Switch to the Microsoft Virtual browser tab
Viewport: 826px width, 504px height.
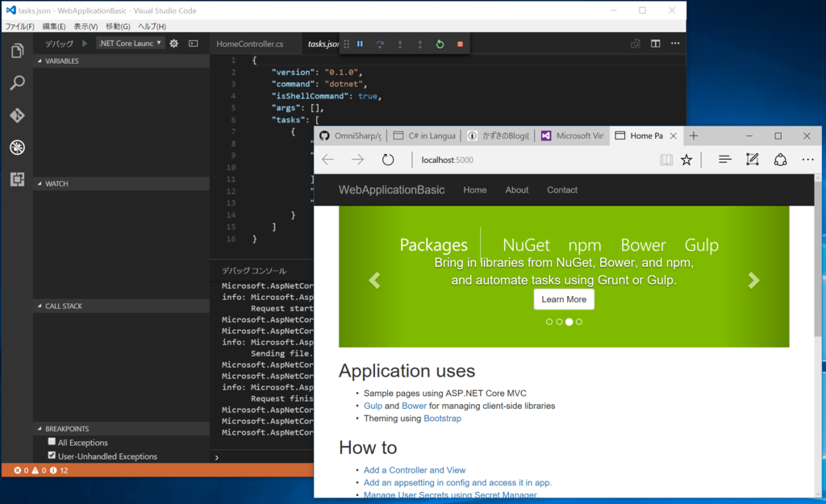(573, 135)
